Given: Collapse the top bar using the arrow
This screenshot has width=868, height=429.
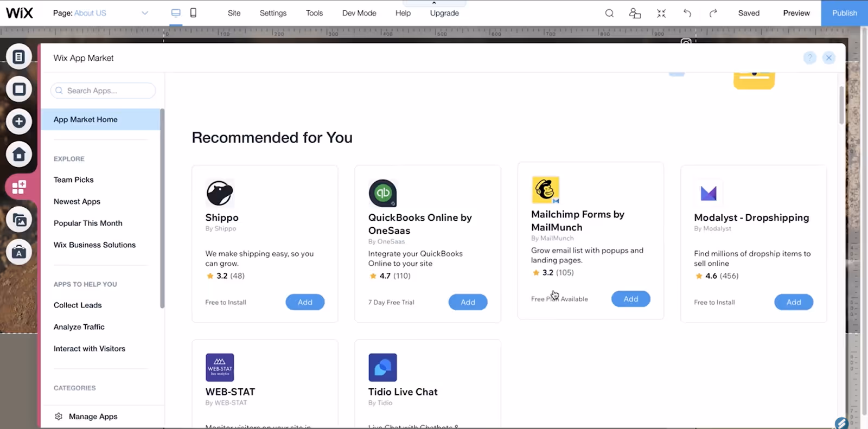Looking at the screenshot, I should point(434,3).
